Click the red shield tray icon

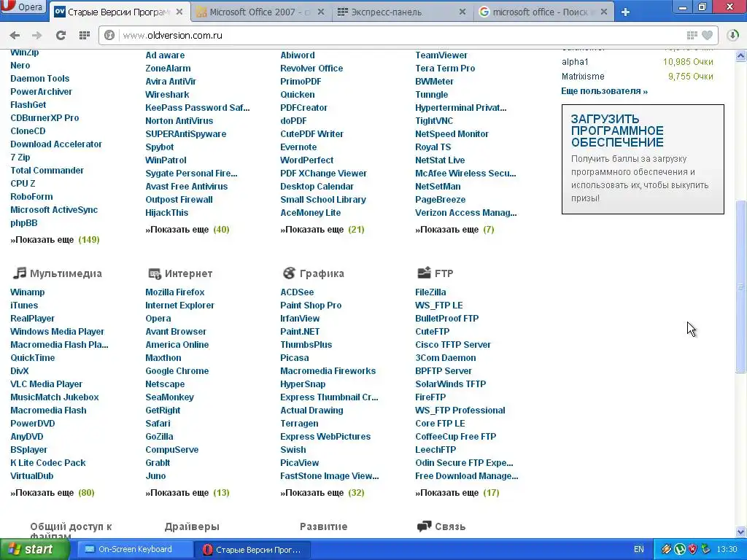[x=693, y=550]
